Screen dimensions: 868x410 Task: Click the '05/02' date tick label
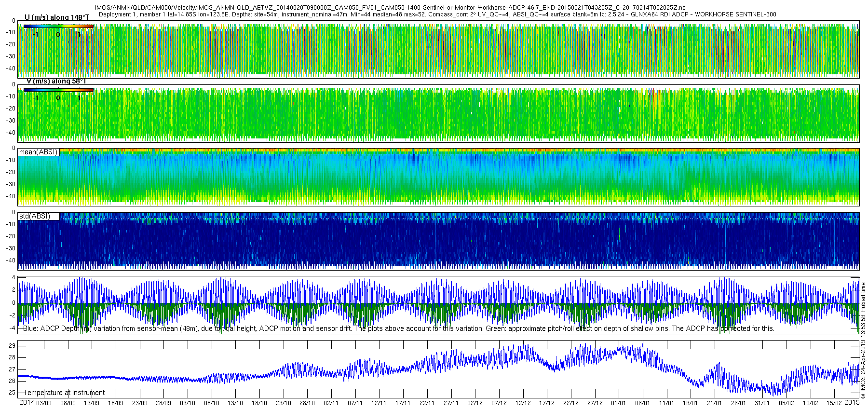coord(787,403)
